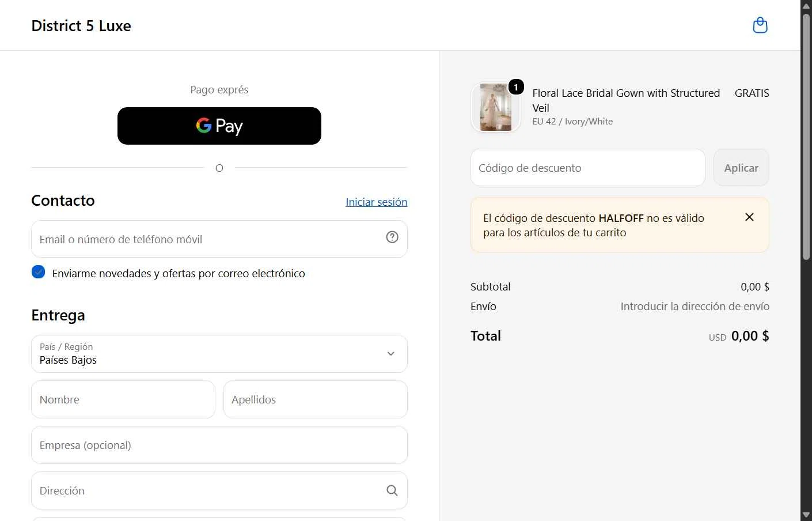
Task: Dismiss the HALFOFF invalid discount message
Action: click(749, 217)
